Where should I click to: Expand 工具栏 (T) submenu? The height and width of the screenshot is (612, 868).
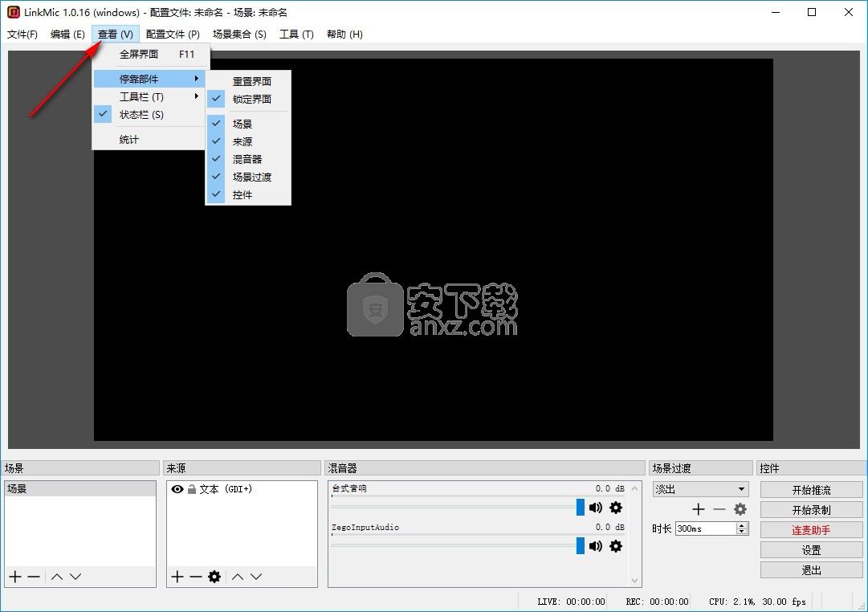click(x=149, y=97)
